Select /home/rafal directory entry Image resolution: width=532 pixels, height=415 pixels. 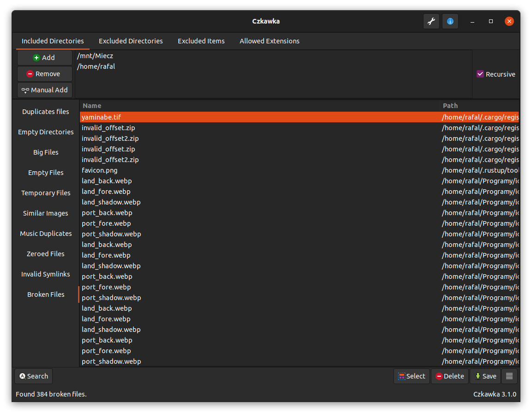click(x=273, y=66)
